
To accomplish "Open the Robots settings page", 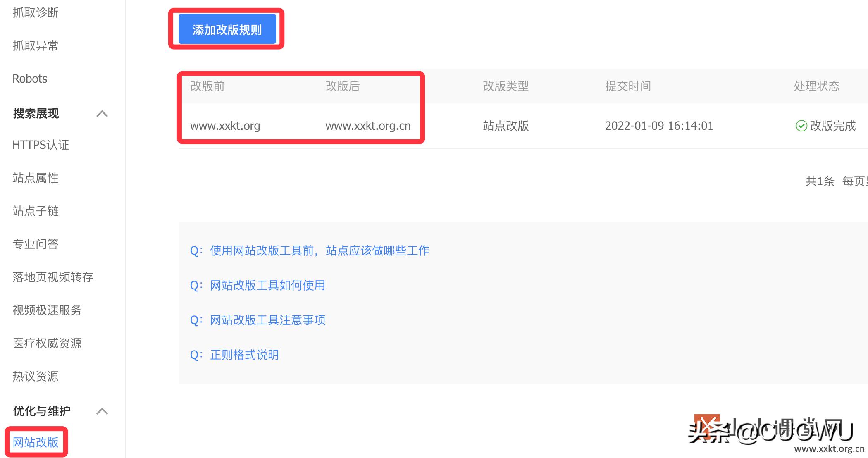I will tap(29, 78).
